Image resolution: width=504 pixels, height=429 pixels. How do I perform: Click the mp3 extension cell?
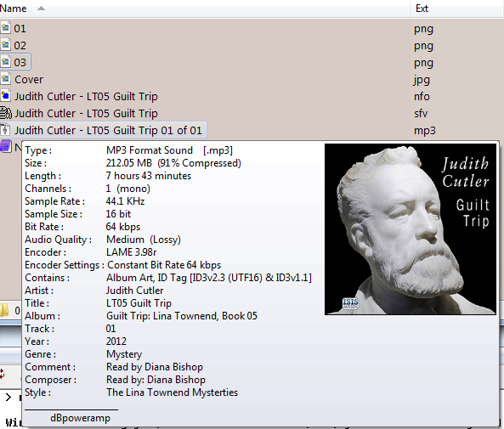[x=425, y=131]
